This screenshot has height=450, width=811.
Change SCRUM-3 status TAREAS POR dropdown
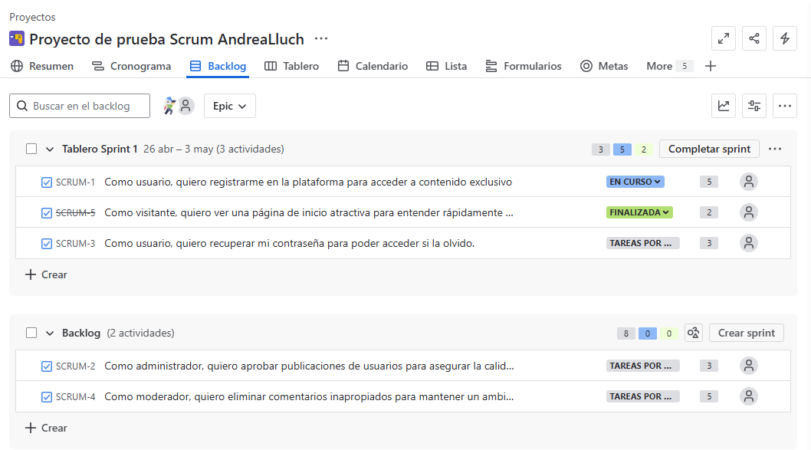click(642, 243)
